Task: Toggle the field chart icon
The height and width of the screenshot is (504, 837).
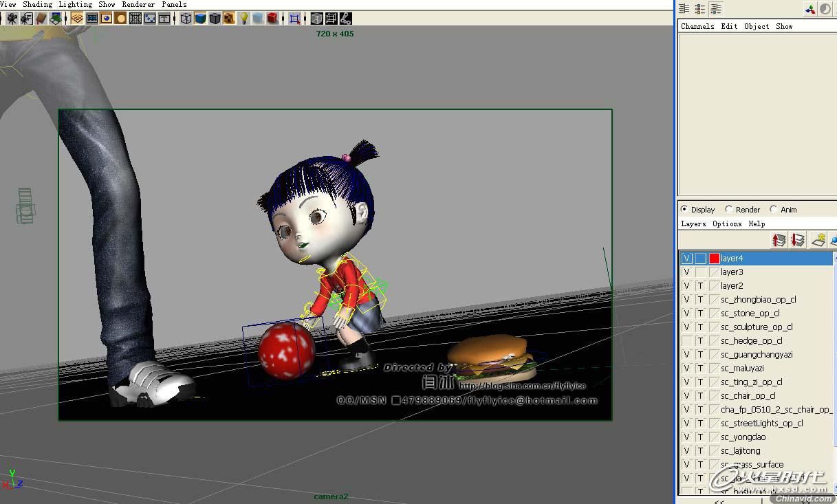Action: point(135,19)
